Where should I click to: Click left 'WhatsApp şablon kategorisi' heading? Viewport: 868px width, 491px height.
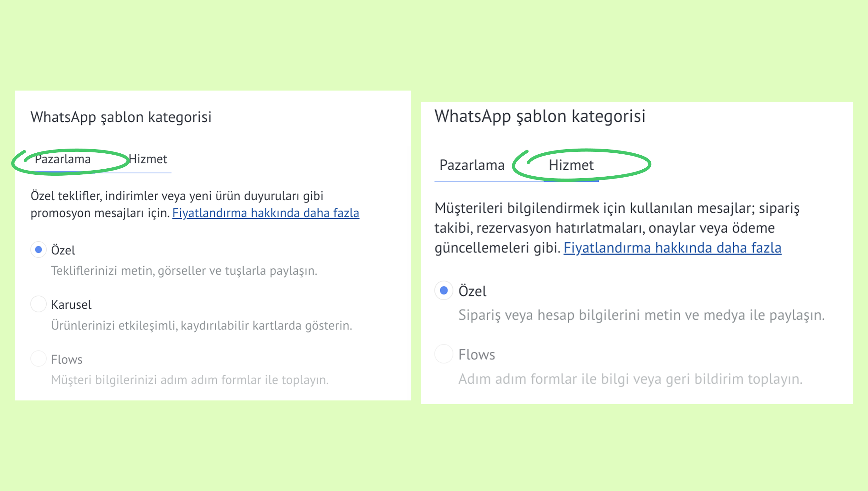[121, 117]
